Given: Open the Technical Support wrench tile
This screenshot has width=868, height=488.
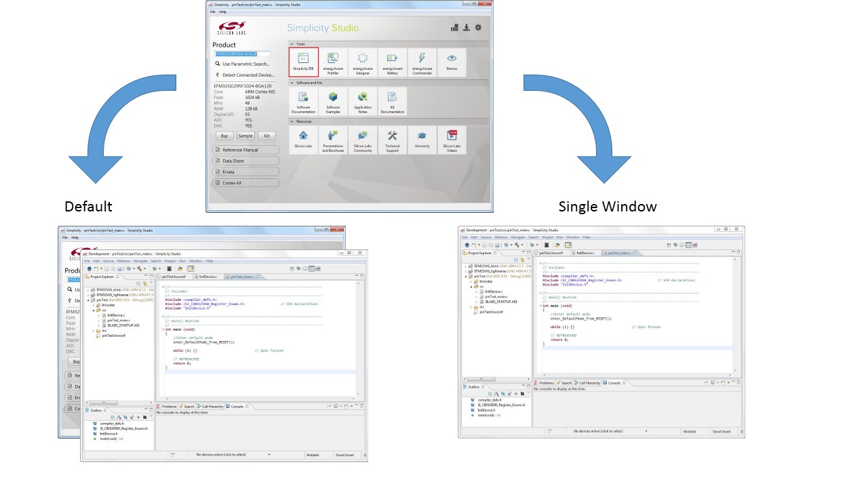Looking at the screenshot, I should (392, 140).
